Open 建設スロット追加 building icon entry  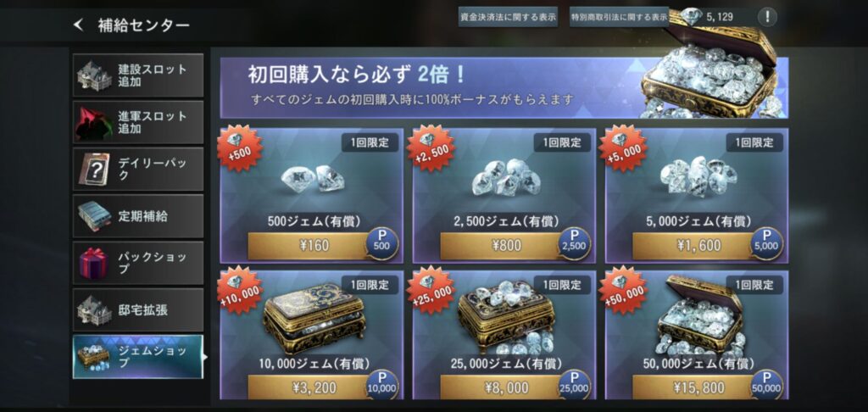tap(94, 75)
